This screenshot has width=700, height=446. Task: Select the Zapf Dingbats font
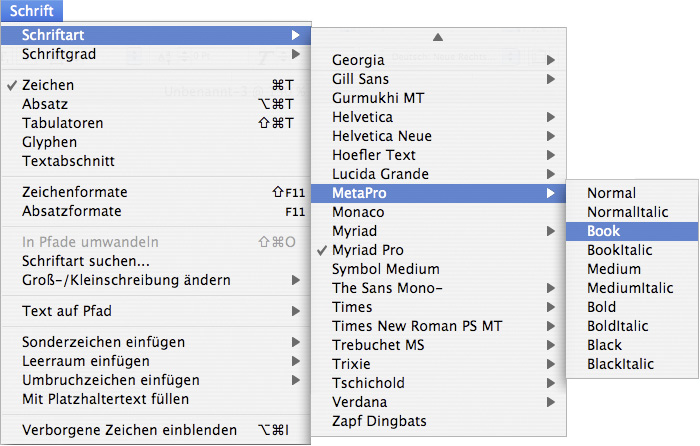(439, 421)
